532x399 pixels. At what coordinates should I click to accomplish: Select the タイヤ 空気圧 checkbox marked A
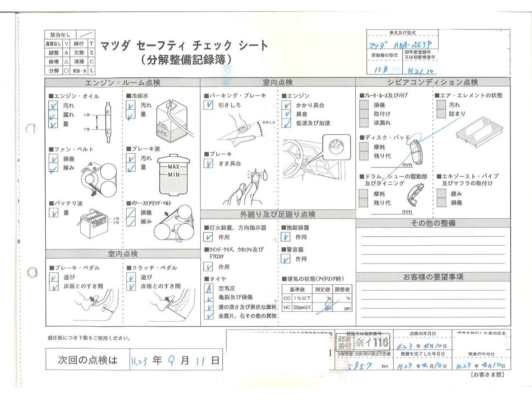[209, 288]
